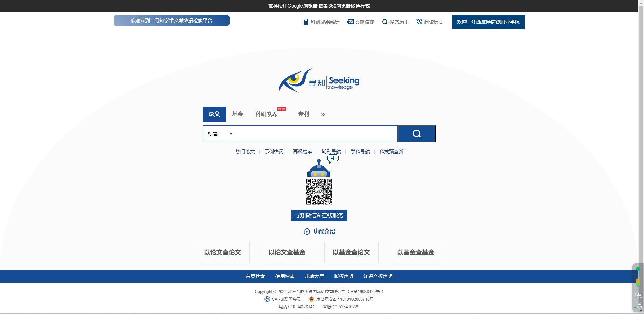This screenshot has width=644, height=314.
Task: Open the 热门论文 link
Action: 245,152
